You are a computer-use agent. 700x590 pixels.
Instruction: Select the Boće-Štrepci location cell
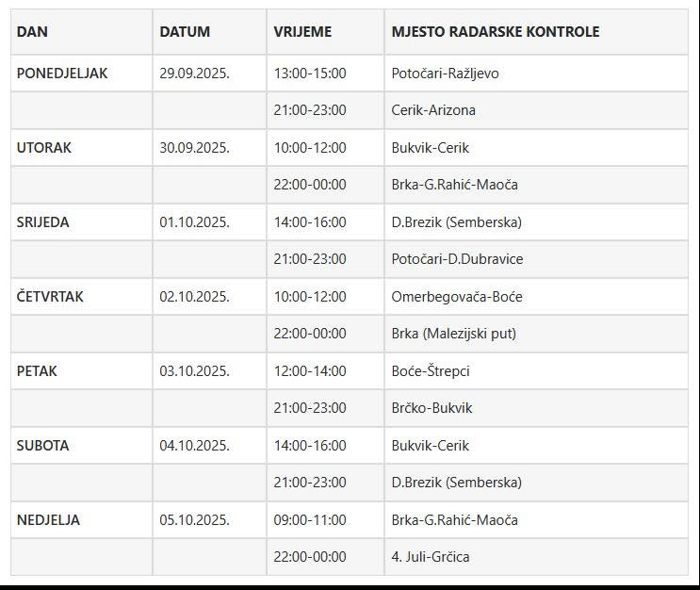click(431, 371)
